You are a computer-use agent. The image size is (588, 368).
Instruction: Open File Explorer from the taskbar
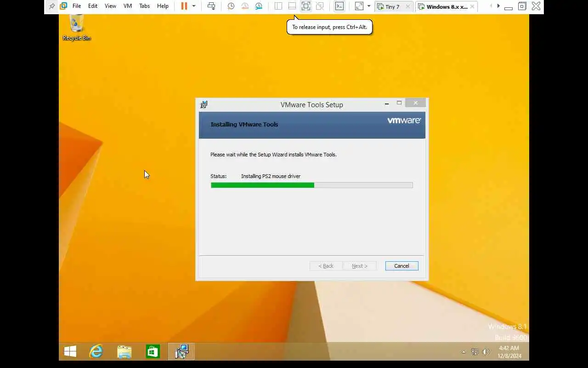pos(124,352)
